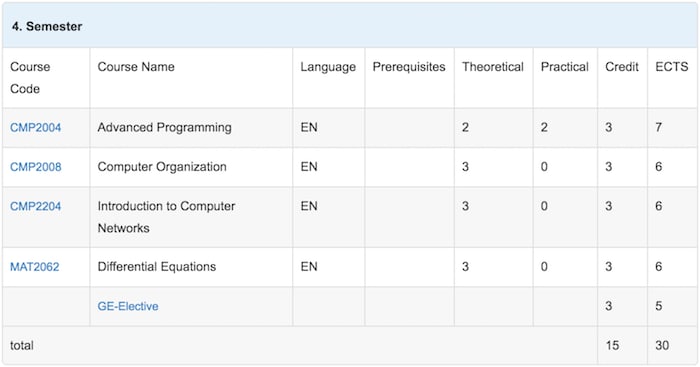
Task: Click the ECTS column header
Action: 671,67
